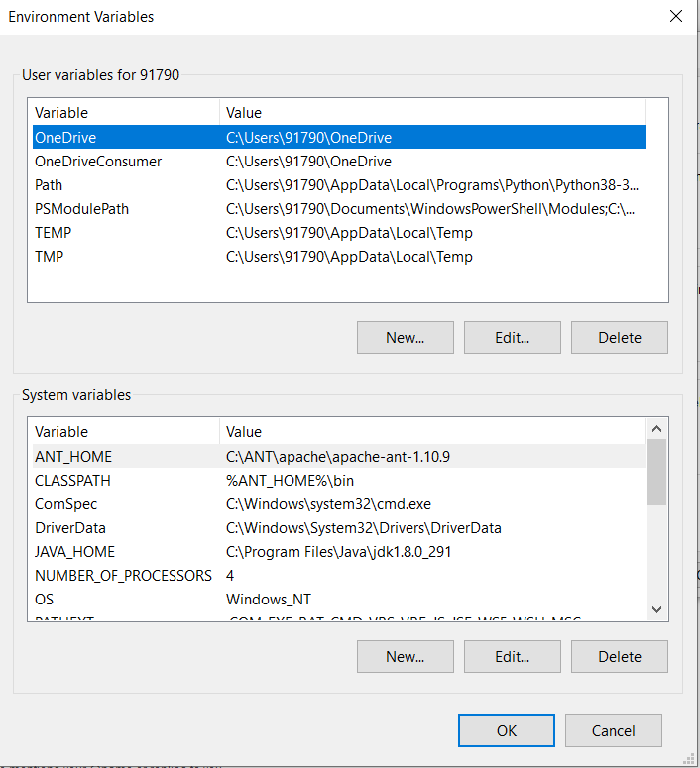Click the system variables Value column header
Screen dimensions: 700x768
point(433,432)
